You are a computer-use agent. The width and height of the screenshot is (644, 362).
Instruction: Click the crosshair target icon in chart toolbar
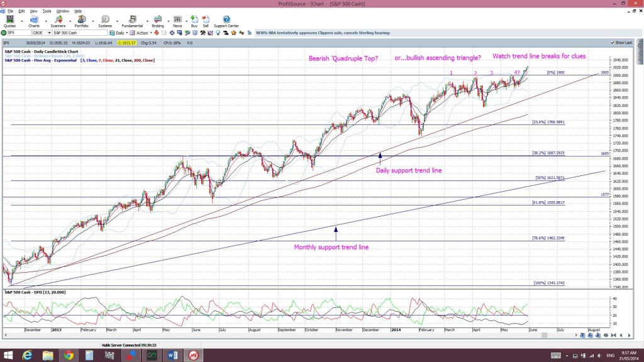tap(172, 33)
